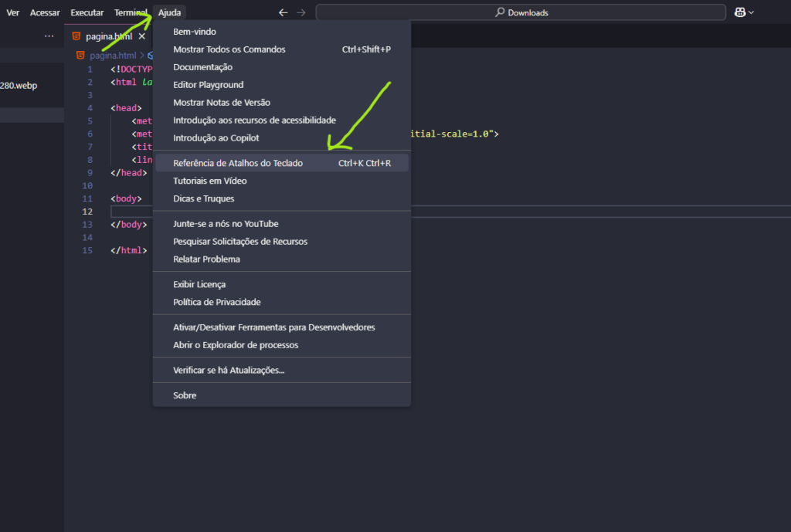Viewport: 791px width, 532px height.
Task: Select Verificar se há Atualizações
Action: pos(229,370)
